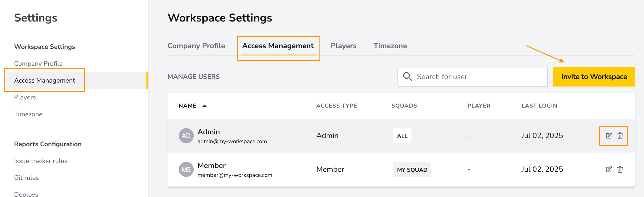Screen dimensions: 644x197
Task: Click the ME avatar for Member
Action: tap(186, 169)
